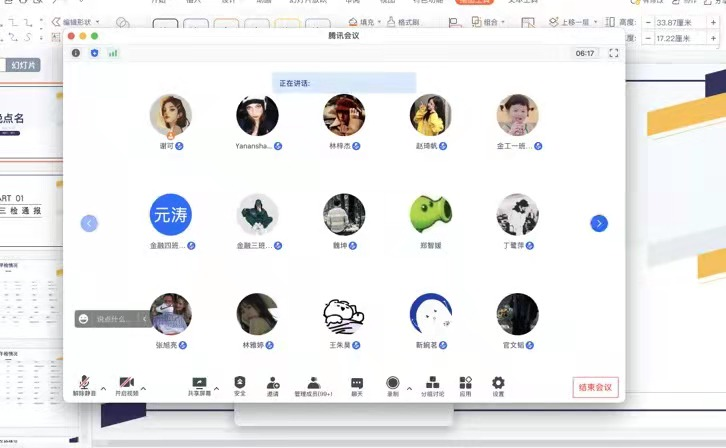Go to next participant page arrow
This screenshot has height=448, width=726.
(x=599, y=223)
